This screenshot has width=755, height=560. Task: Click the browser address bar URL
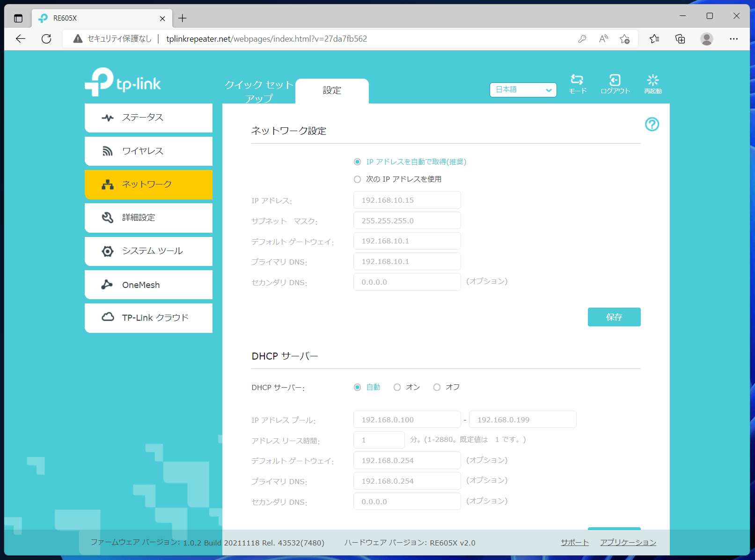[x=267, y=39]
